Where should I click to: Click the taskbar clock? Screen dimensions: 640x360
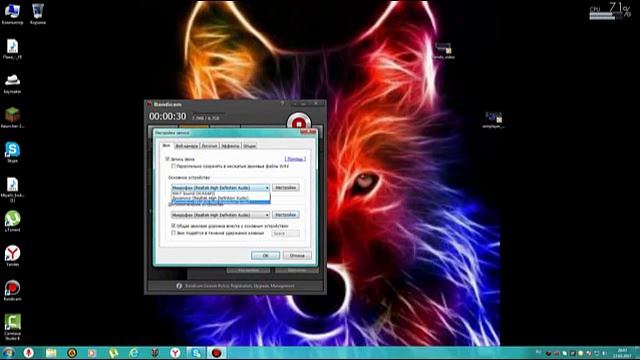coord(622,353)
